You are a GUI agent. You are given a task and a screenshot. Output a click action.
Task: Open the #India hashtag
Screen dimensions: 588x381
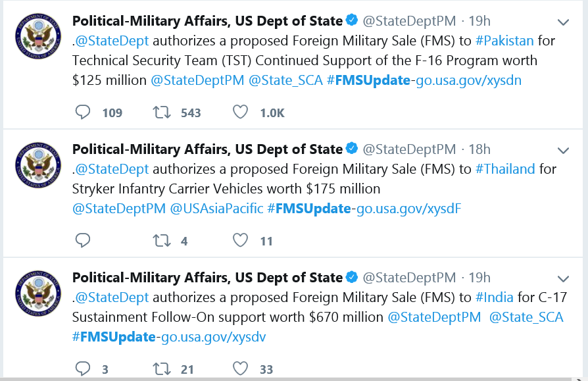pos(494,297)
